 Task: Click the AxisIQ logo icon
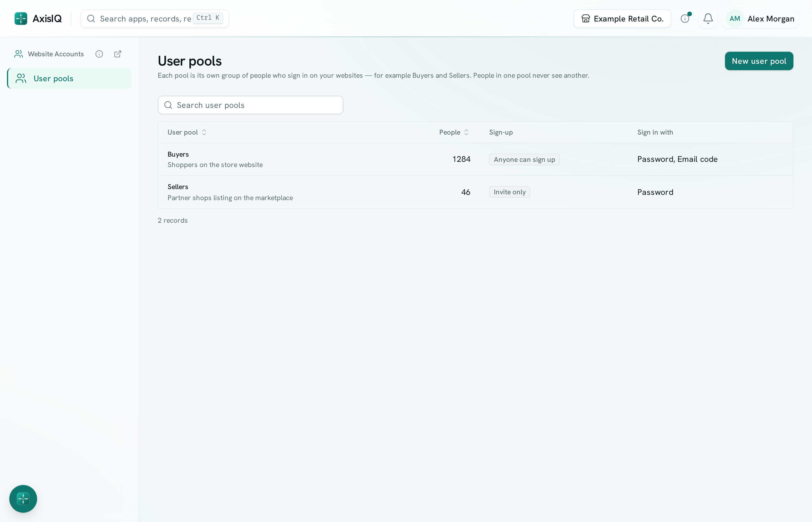click(x=21, y=19)
